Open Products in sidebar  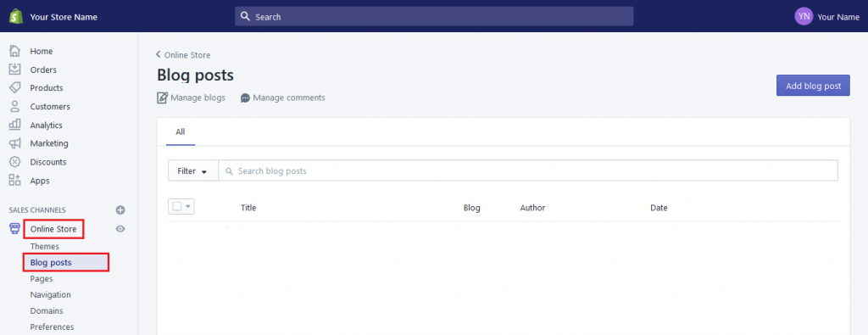pos(47,87)
